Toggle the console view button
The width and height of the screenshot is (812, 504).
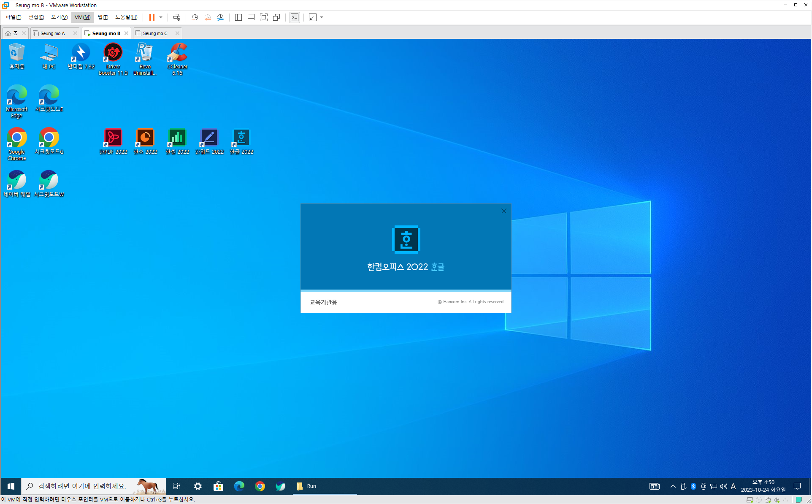[295, 17]
